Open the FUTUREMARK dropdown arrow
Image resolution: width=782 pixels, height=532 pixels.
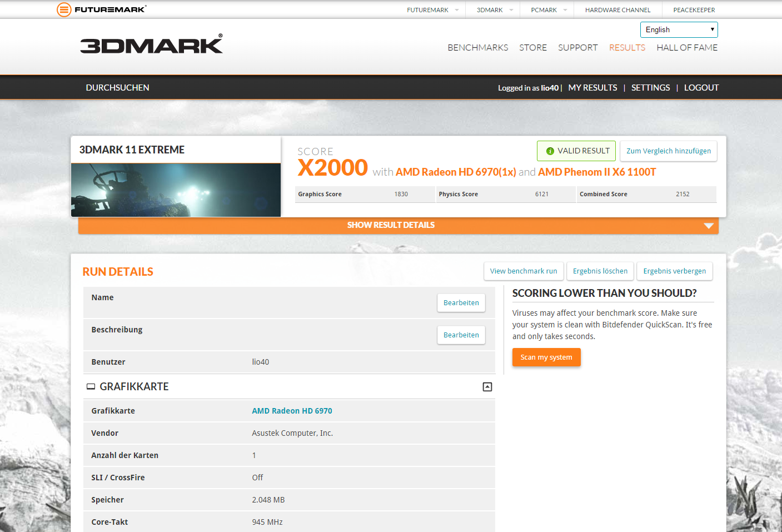click(457, 10)
